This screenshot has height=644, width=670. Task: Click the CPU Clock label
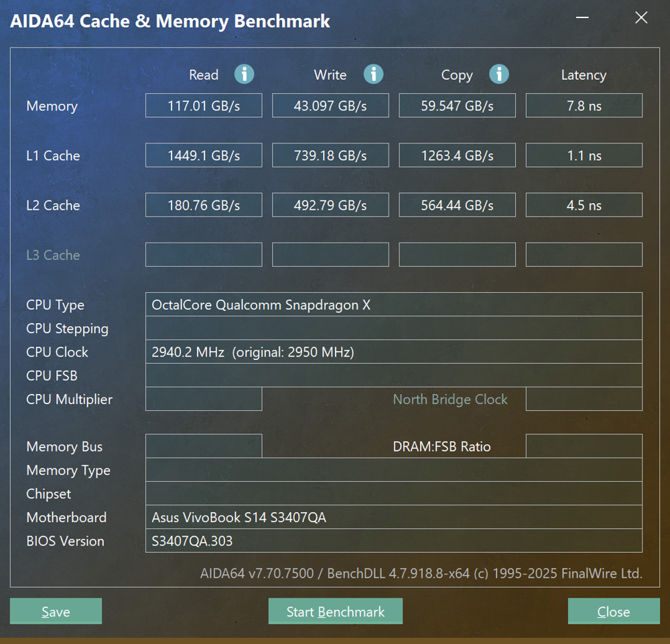[x=57, y=352]
